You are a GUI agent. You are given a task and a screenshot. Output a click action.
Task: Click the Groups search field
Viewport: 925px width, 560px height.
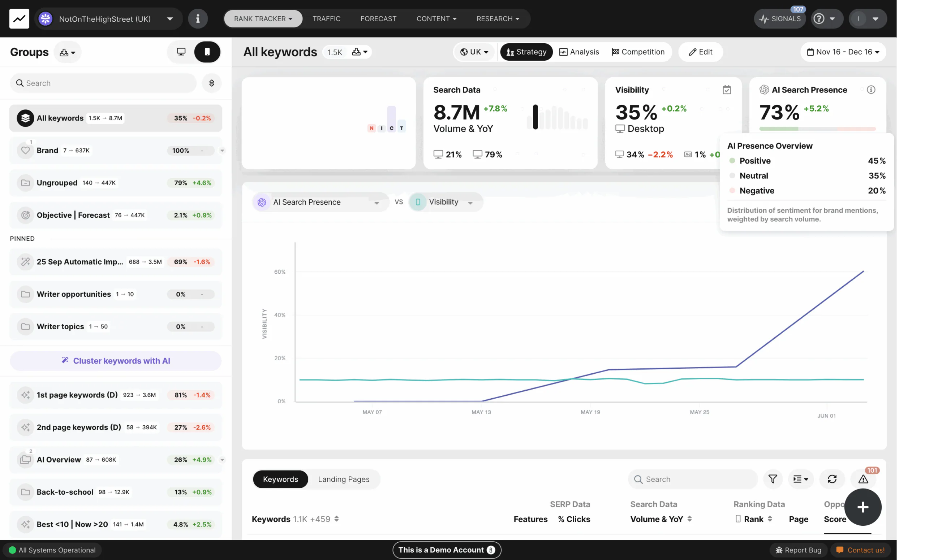(x=103, y=83)
